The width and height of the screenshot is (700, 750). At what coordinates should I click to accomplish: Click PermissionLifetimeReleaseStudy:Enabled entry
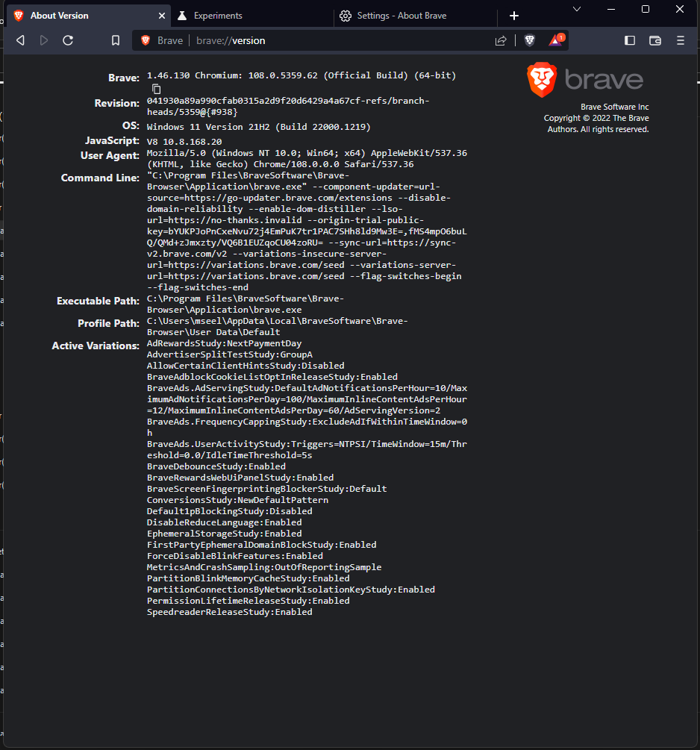[x=249, y=601]
